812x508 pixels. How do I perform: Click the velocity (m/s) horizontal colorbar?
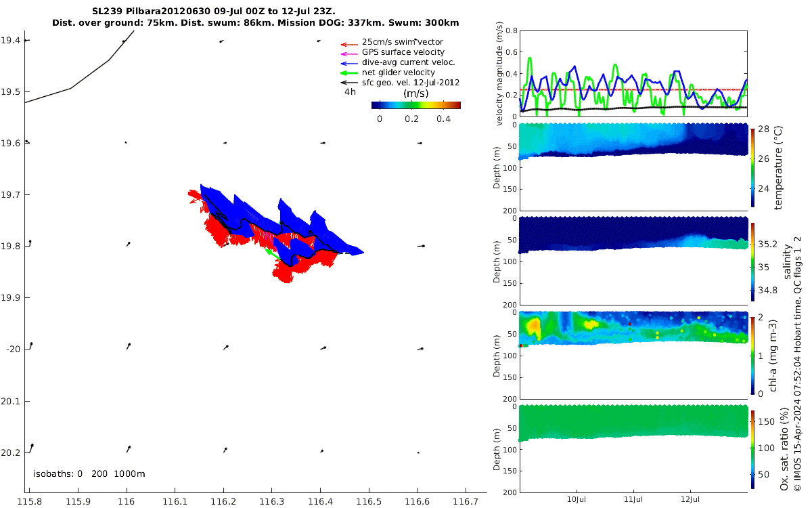[x=415, y=105]
